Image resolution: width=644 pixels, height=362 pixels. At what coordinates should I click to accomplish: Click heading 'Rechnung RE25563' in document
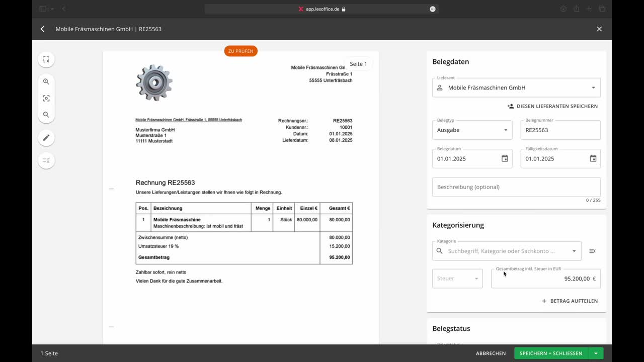coord(165,183)
